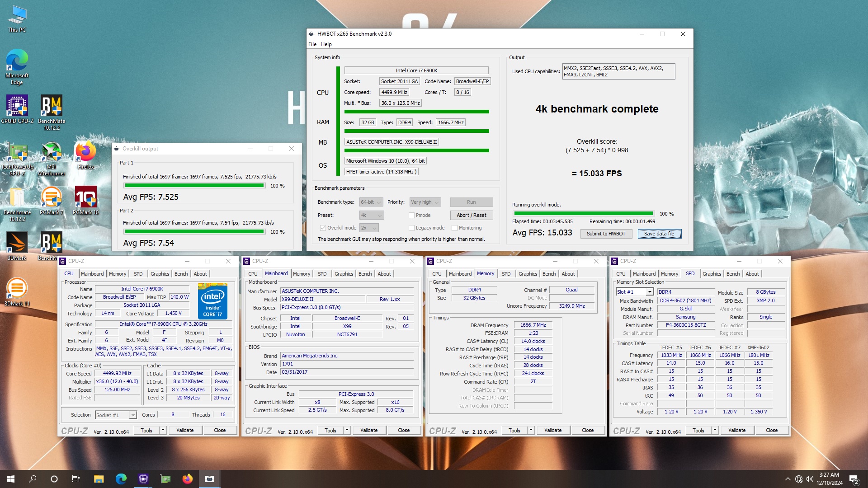
Task: Toggle Pmode checkbox
Action: 411,215
